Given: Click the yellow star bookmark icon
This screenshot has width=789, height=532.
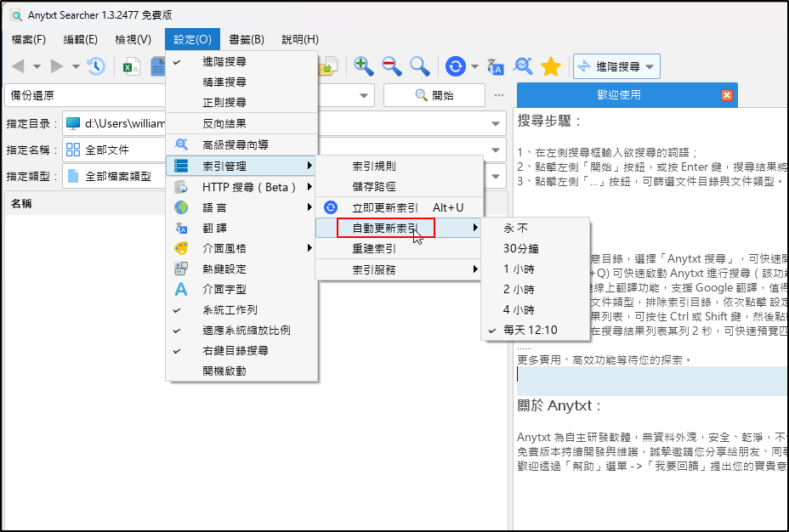Looking at the screenshot, I should (550, 66).
